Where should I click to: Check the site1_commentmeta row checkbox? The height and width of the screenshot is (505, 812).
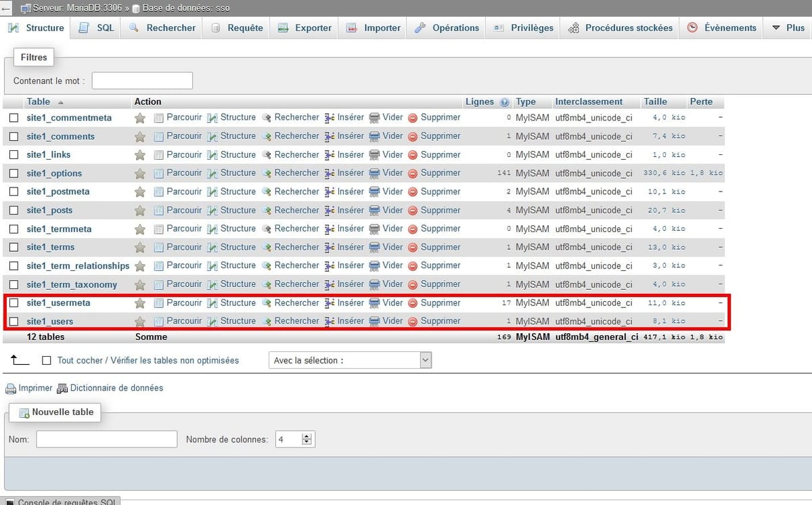click(14, 117)
